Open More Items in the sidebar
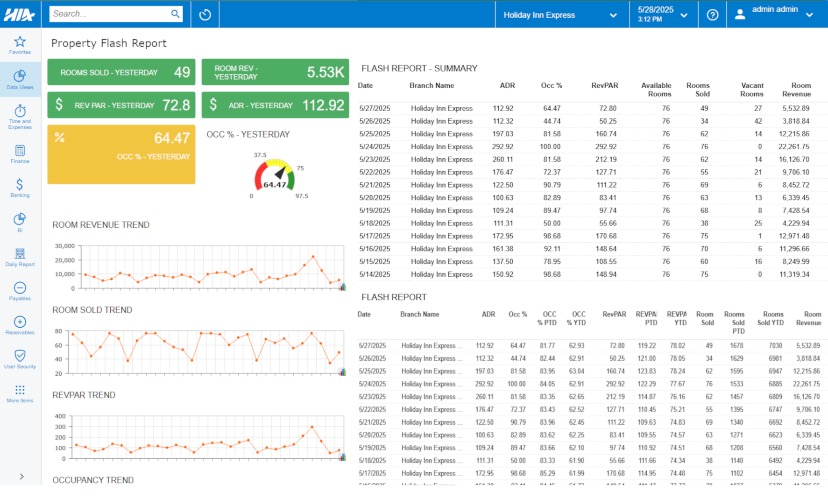 pos(20,393)
